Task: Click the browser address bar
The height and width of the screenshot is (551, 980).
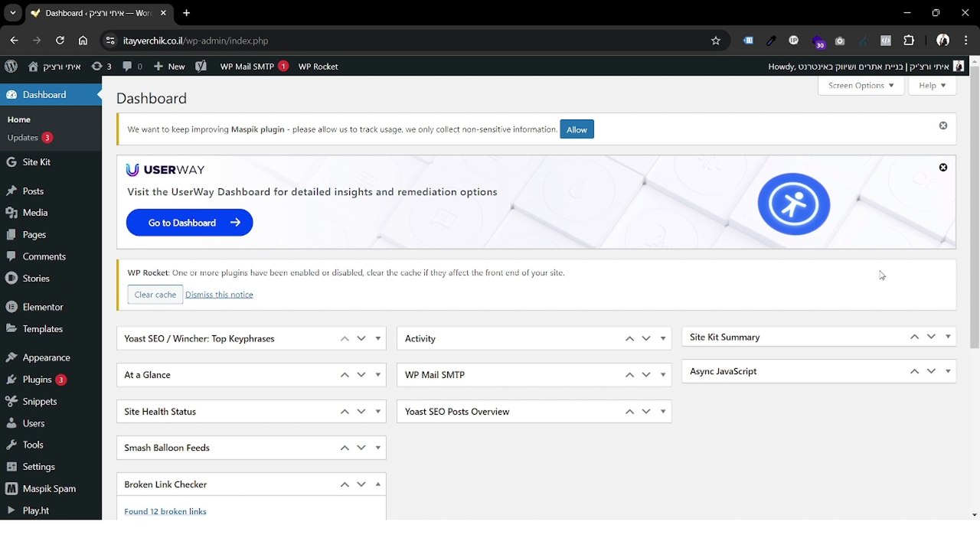Action: (x=413, y=41)
